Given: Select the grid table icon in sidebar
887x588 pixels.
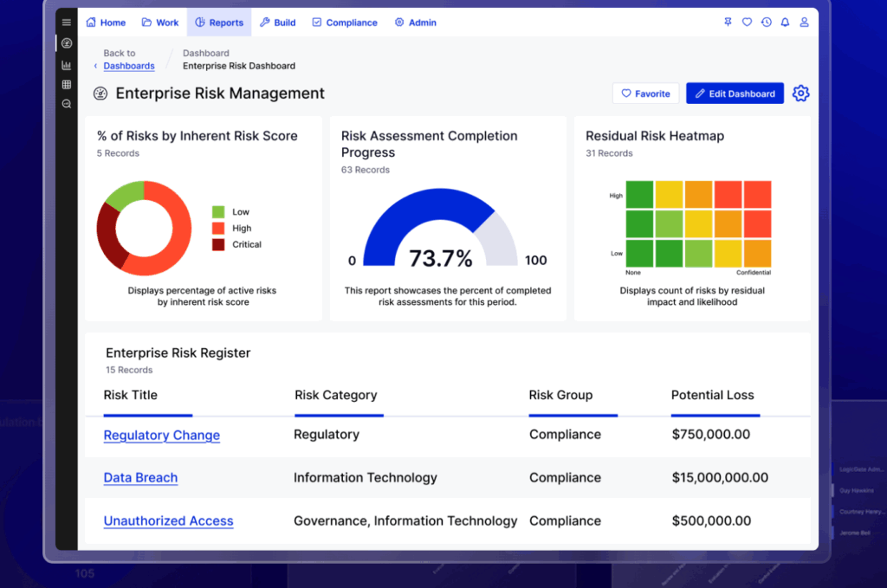Looking at the screenshot, I should (x=67, y=85).
